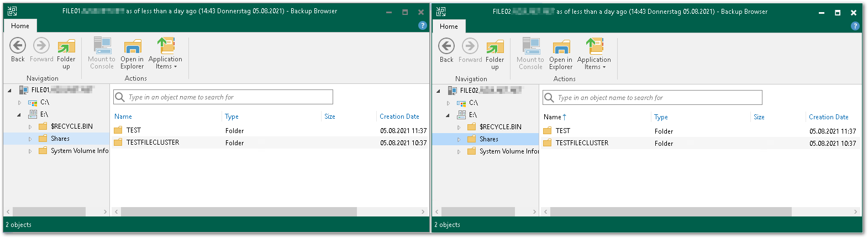Open help icon in FILE01 window

(x=423, y=25)
